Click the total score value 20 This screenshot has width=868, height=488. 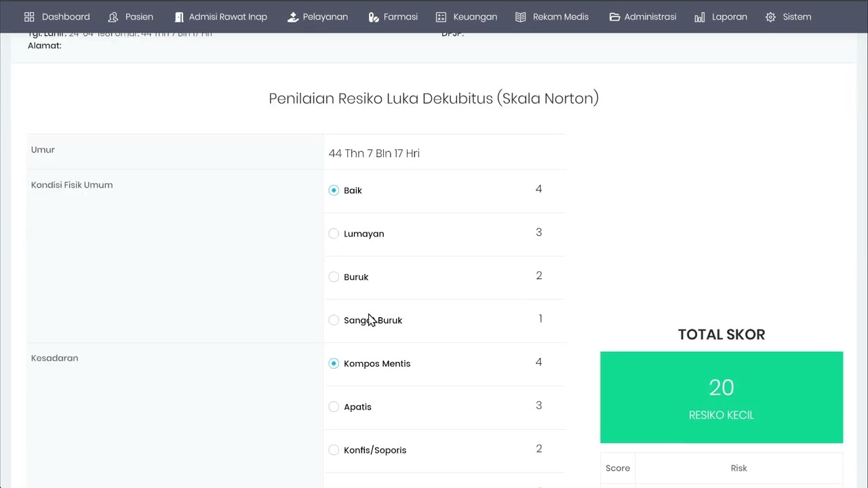722,388
